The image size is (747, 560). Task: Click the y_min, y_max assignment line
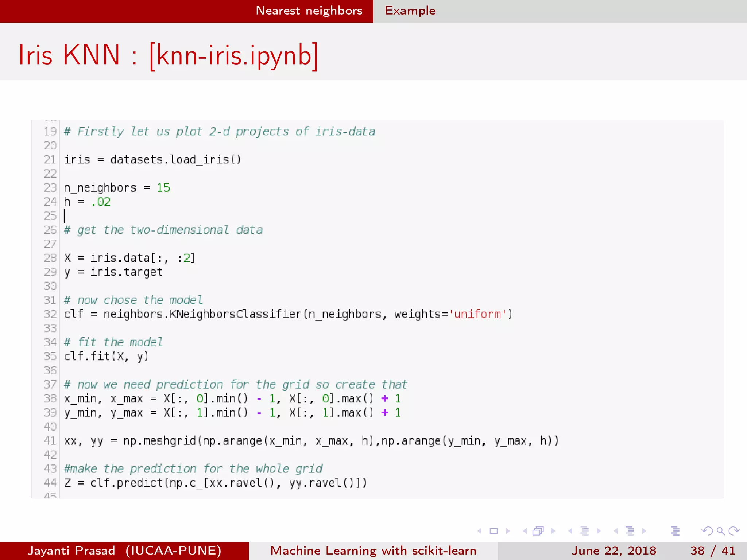[232, 413]
